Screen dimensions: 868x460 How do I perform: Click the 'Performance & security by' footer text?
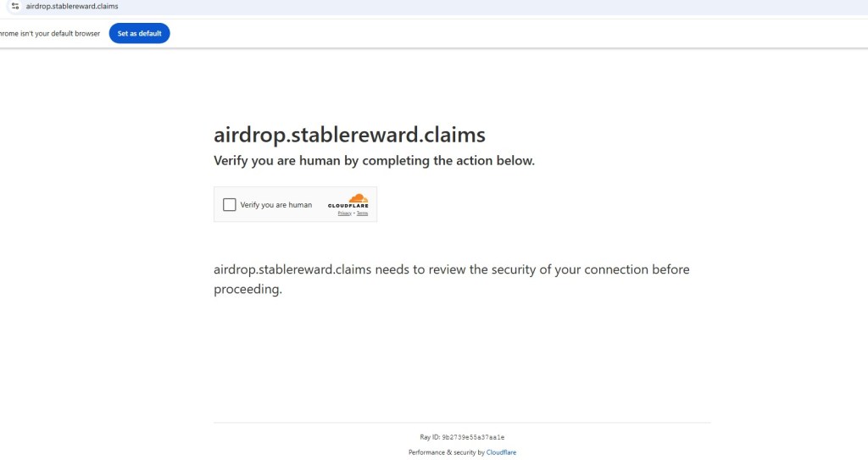tap(446, 452)
